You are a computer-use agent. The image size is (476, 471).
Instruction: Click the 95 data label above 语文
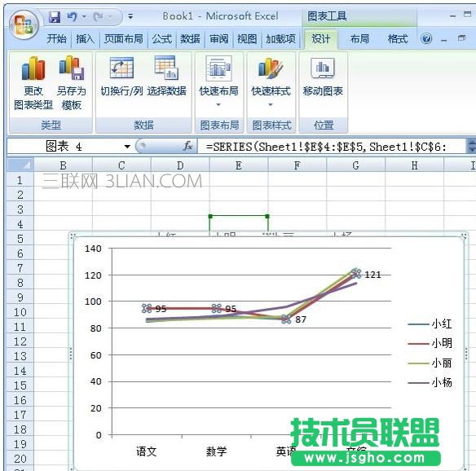tap(161, 309)
